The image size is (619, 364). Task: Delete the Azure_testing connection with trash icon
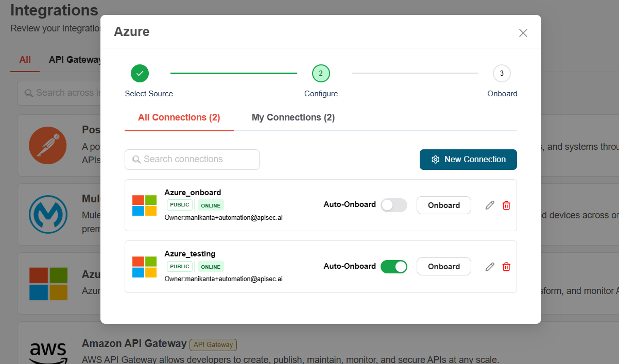[506, 266]
